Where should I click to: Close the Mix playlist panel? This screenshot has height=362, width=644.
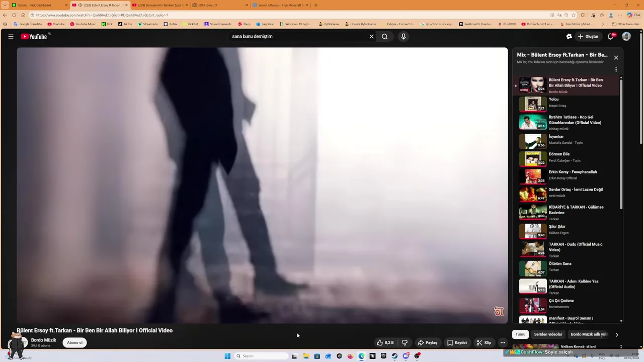[616, 57]
